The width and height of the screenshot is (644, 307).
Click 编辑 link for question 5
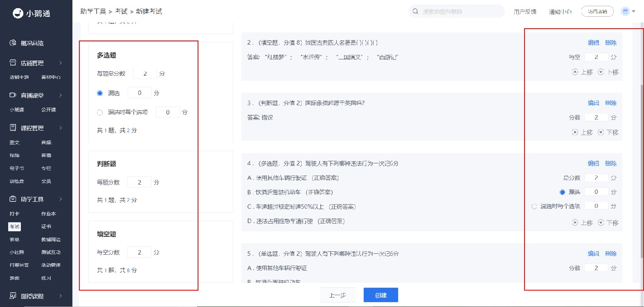tap(593, 253)
